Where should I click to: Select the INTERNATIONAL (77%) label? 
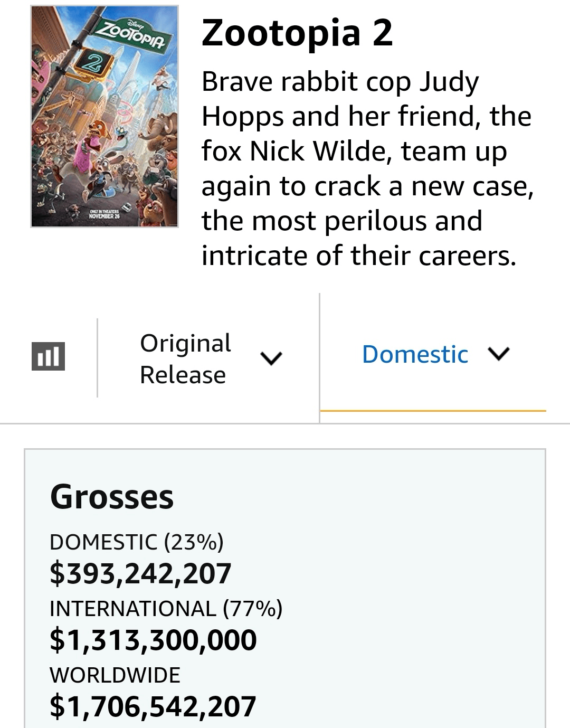click(x=166, y=609)
